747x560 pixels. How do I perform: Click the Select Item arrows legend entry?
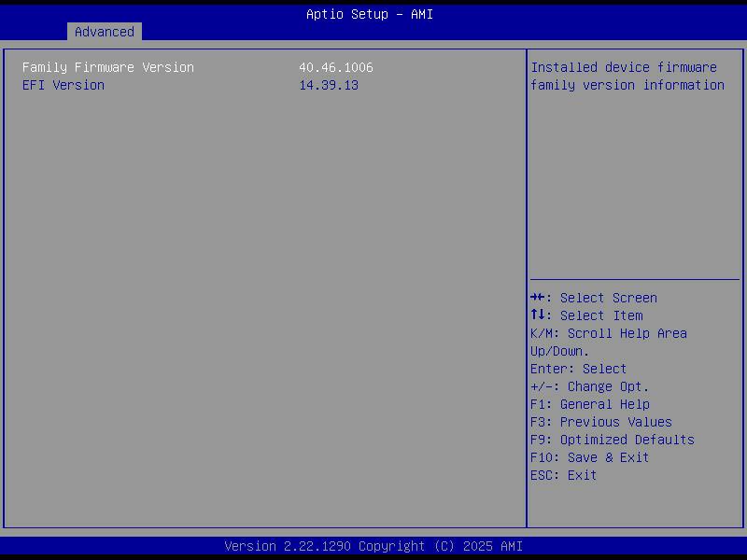point(586,315)
